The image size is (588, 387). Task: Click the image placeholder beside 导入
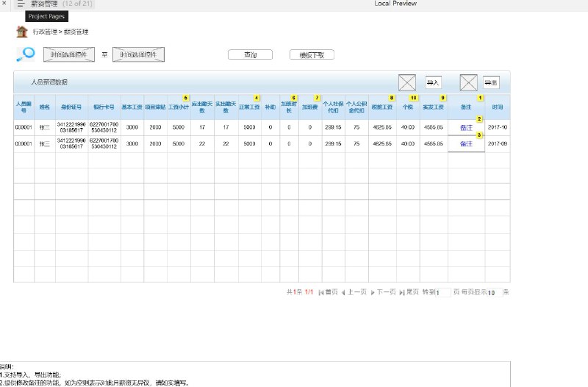407,82
